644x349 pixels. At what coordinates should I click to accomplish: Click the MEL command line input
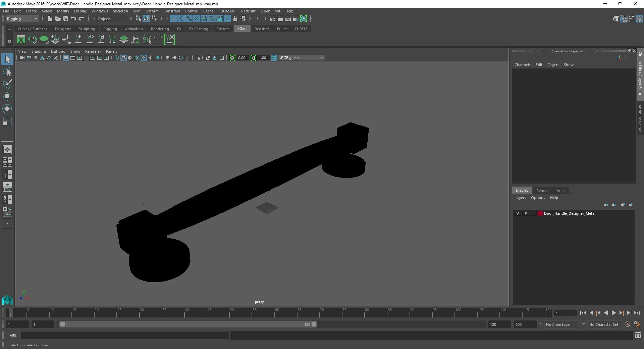coord(125,336)
